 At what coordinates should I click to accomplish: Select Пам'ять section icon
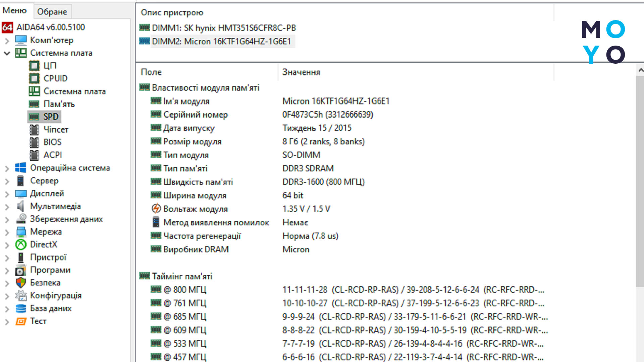coord(35,104)
